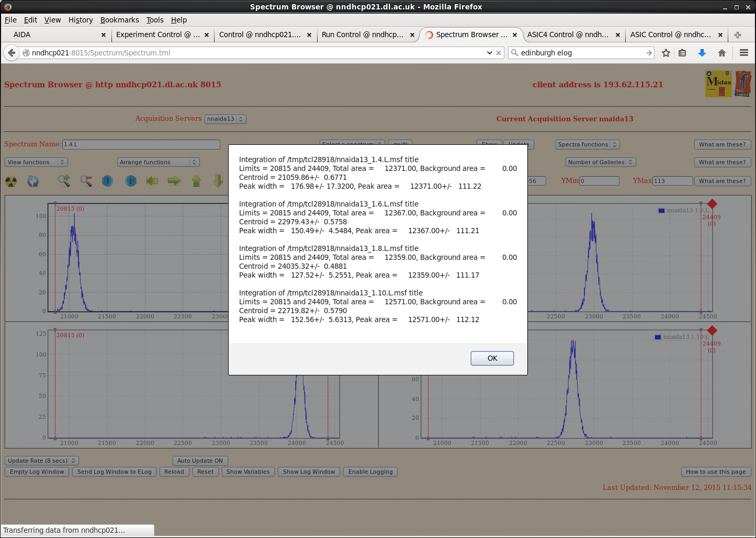Click the green right arrow icon

click(174, 181)
